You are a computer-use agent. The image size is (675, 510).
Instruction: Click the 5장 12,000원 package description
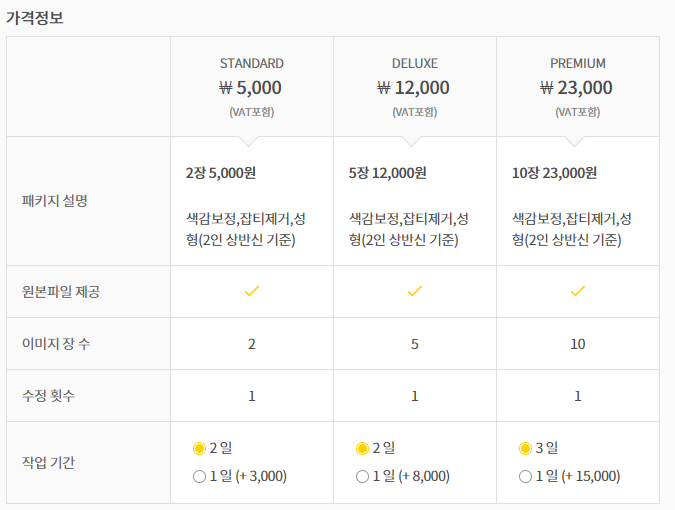(387, 173)
